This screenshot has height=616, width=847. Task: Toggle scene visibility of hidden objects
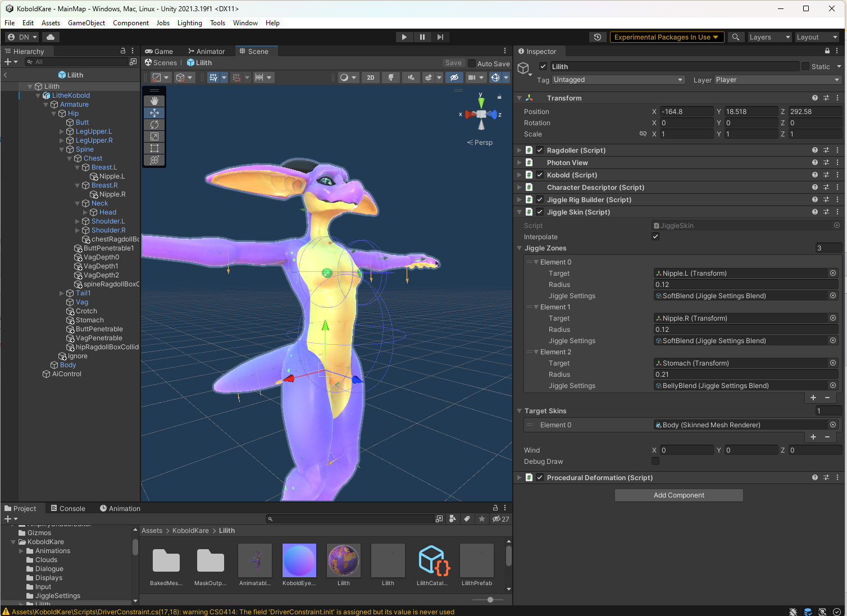click(454, 77)
